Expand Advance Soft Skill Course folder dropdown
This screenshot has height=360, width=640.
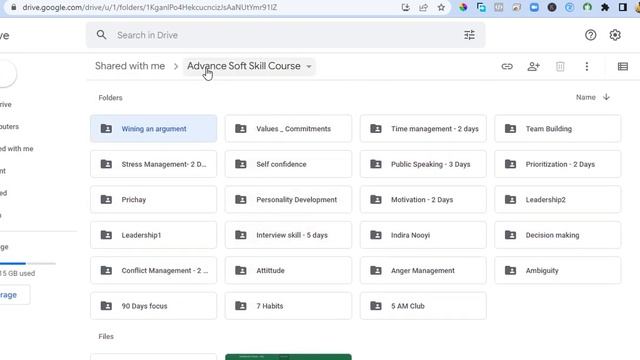pyautogui.click(x=309, y=67)
